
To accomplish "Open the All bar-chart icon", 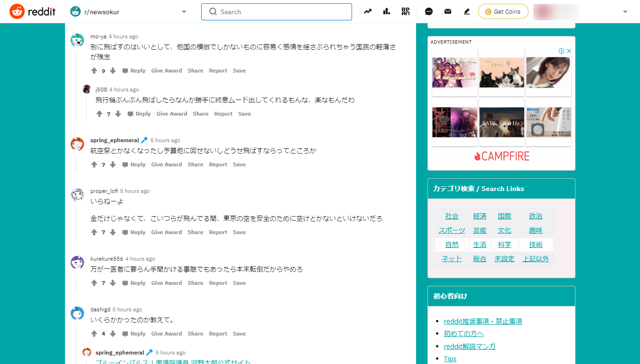I will [x=387, y=11].
